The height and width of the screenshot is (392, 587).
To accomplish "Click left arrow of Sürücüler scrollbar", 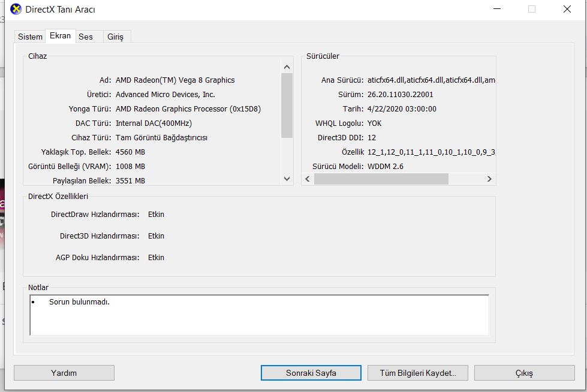I will 308,179.
